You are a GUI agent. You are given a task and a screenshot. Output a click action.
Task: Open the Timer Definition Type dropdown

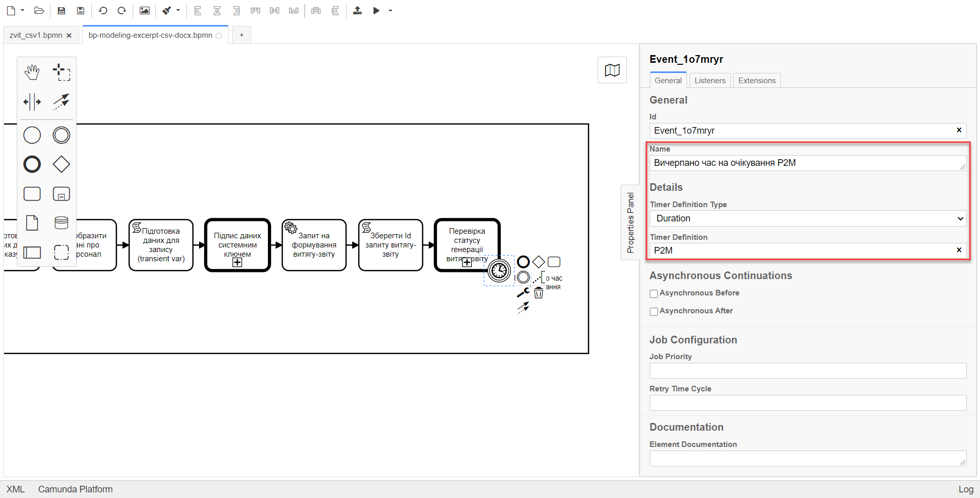[808, 218]
